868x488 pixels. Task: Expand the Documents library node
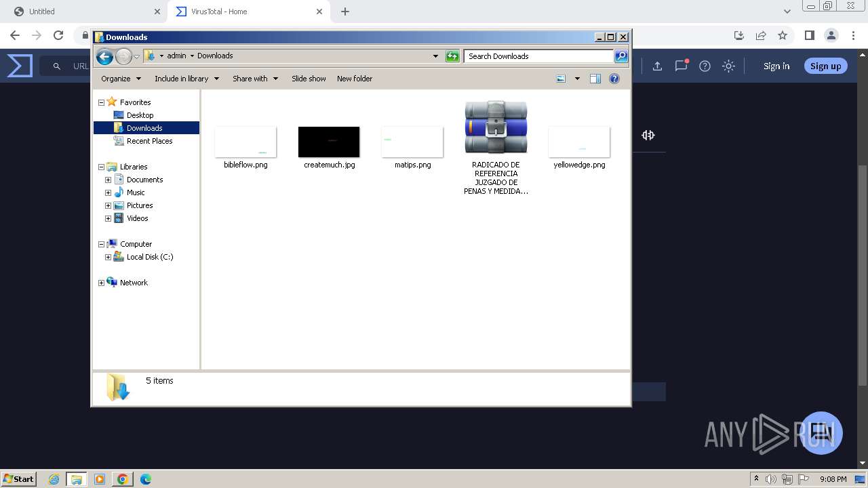click(108, 180)
